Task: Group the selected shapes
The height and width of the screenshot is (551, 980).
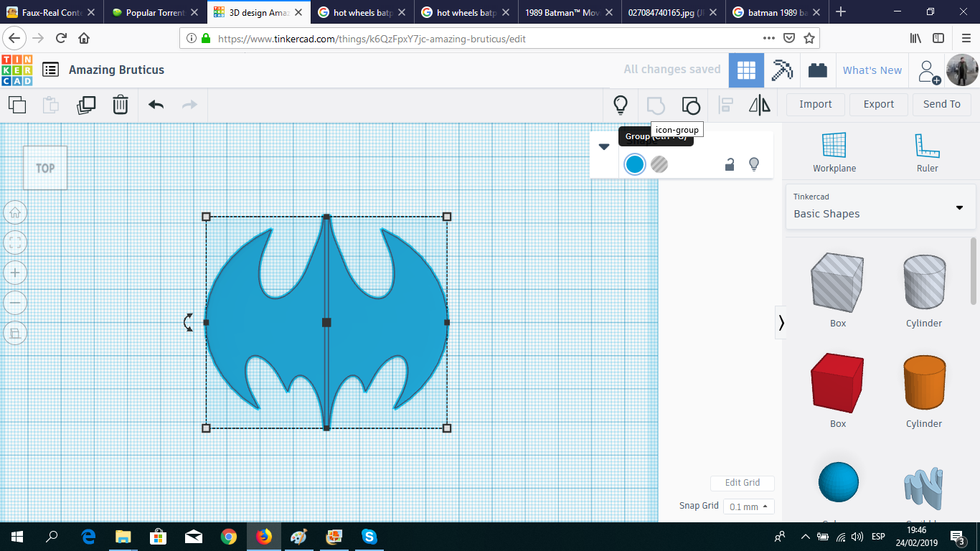Action: [x=656, y=105]
